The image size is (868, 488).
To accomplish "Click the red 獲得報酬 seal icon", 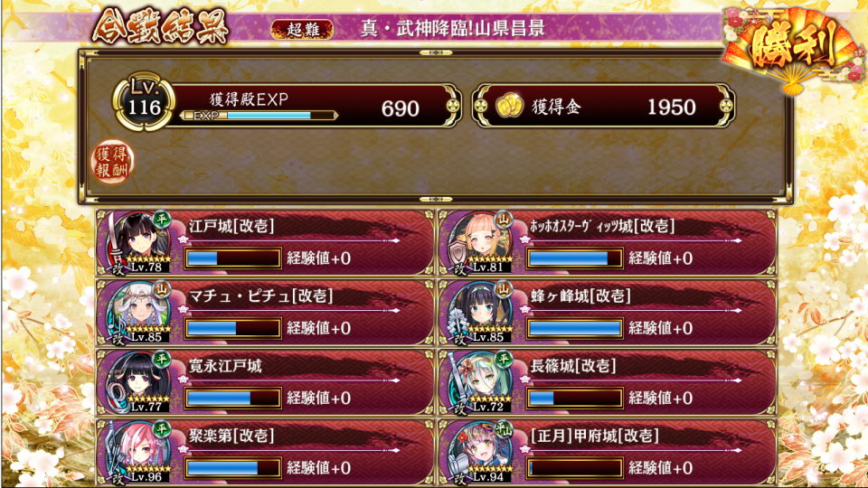I will (x=112, y=162).
